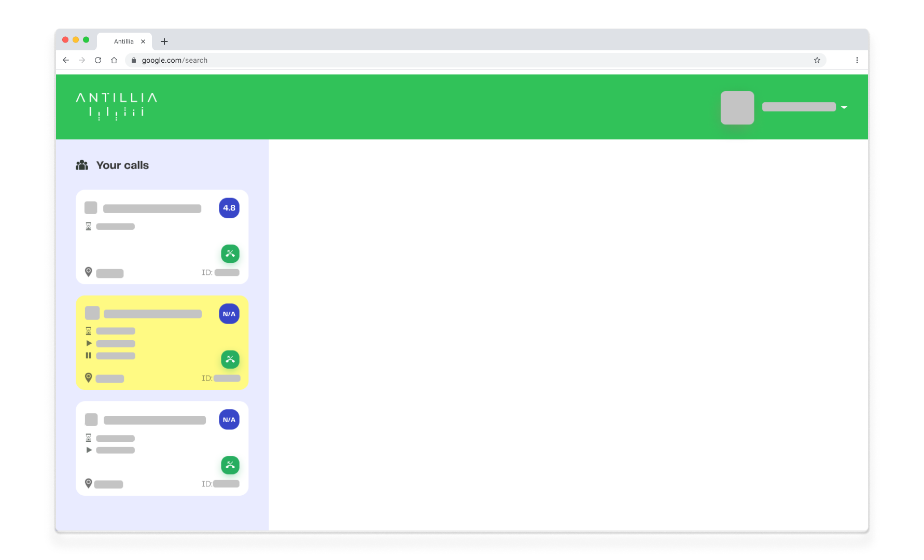Click the Your calls heading
This screenshot has height=560, width=924.
pos(122,165)
